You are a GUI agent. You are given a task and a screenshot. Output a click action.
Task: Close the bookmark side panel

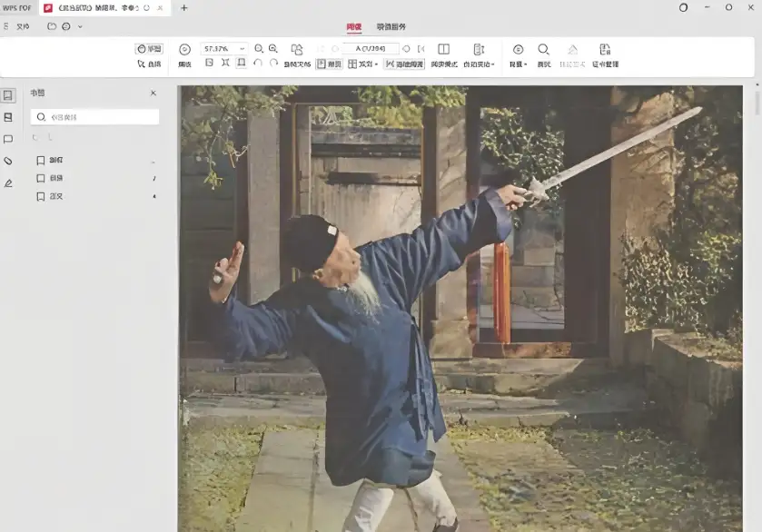tap(153, 93)
